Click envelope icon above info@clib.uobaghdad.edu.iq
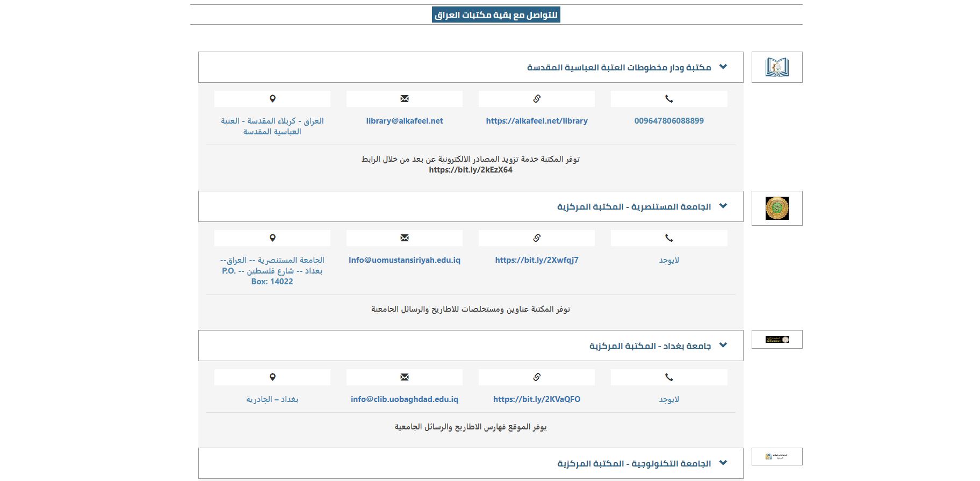This screenshot has width=980, height=481. [405, 377]
